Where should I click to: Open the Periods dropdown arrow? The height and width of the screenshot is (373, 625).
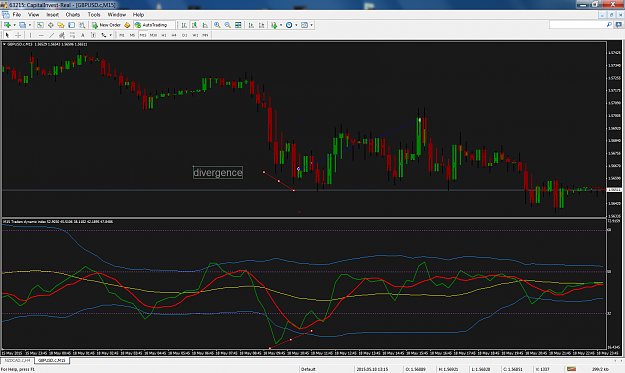(x=296, y=25)
